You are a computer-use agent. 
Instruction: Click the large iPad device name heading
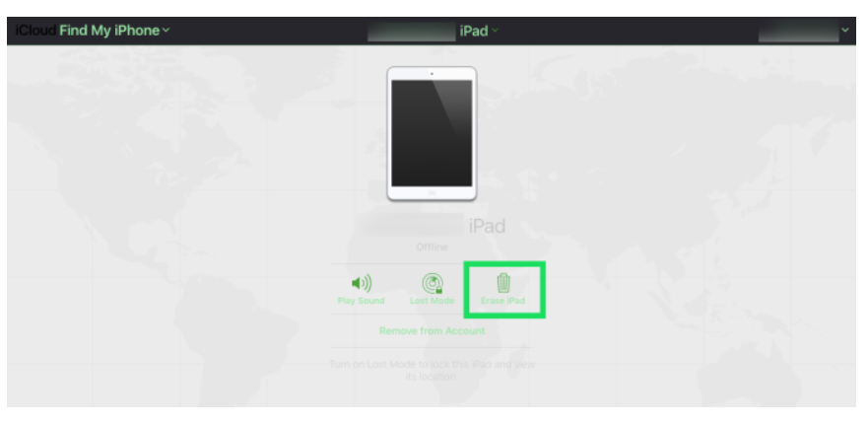[x=487, y=226]
